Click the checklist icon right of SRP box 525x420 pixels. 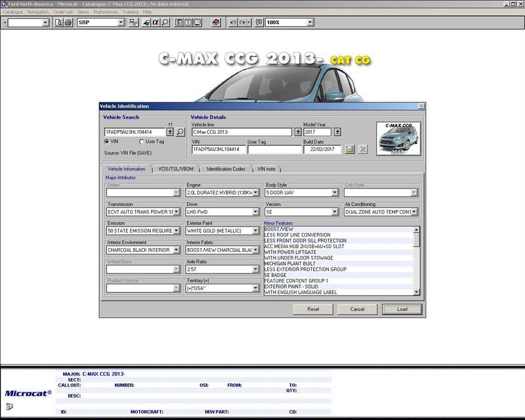click(134, 22)
